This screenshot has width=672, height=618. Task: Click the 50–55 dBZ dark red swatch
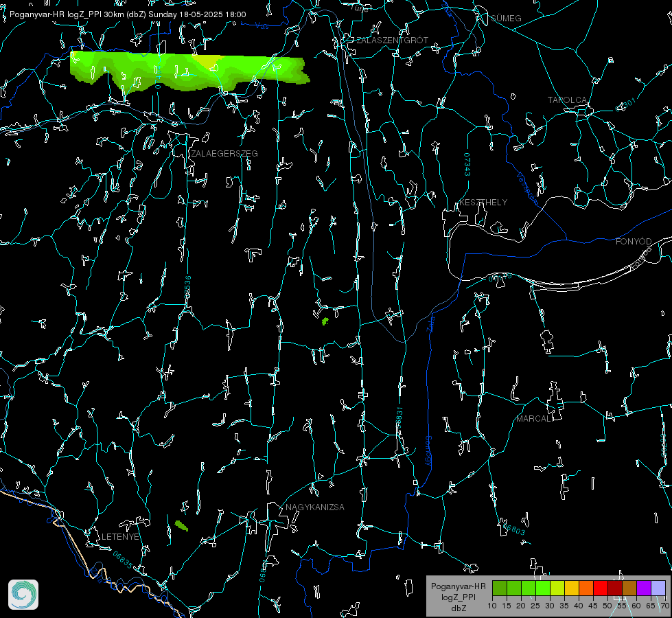[x=614, y=588]
